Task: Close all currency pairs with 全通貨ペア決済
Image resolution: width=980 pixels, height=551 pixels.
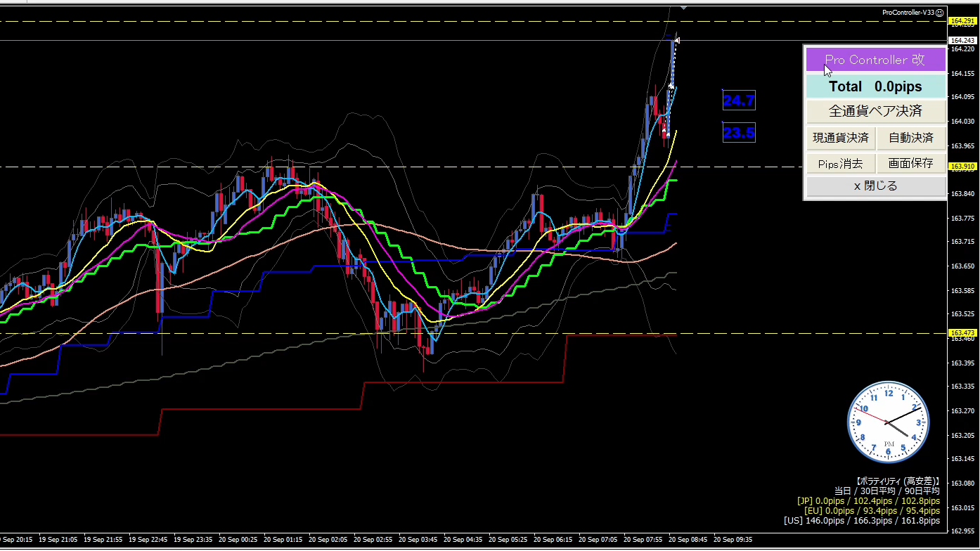Action: (875, 111)
